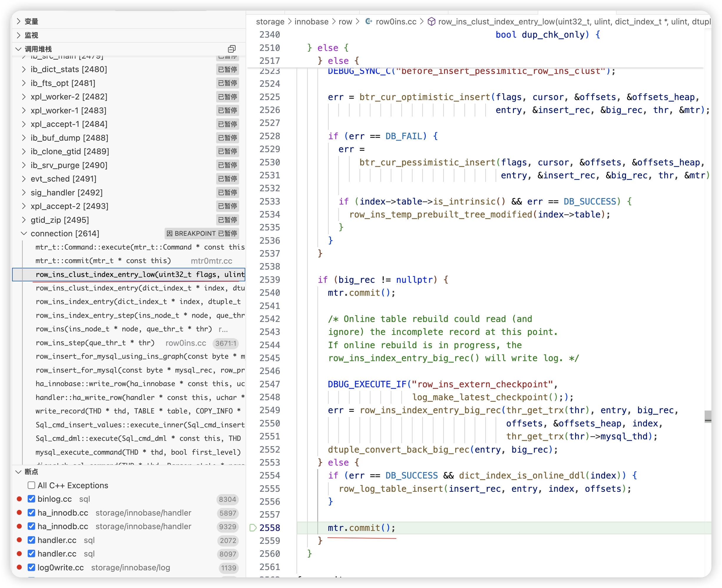The width and height of the screenshot is (722, 588).
Task: Select the row_ins_step stack frame
Action: point(95,343)
